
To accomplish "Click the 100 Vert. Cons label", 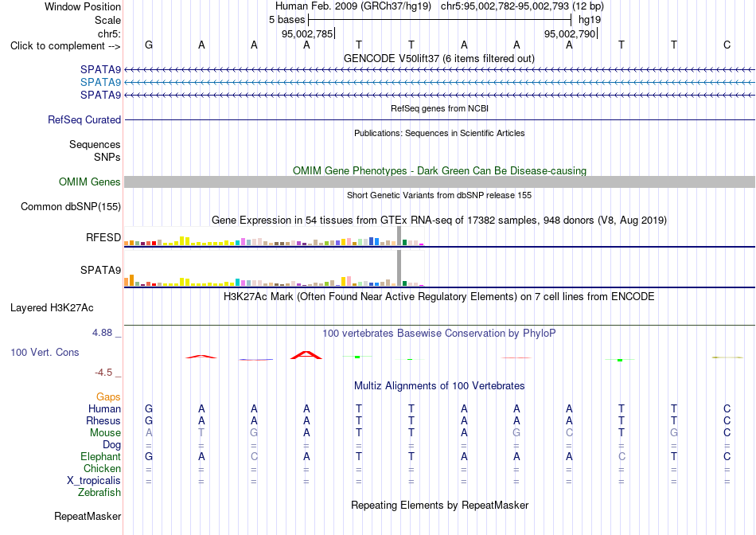I will click(x=45, y=352).
